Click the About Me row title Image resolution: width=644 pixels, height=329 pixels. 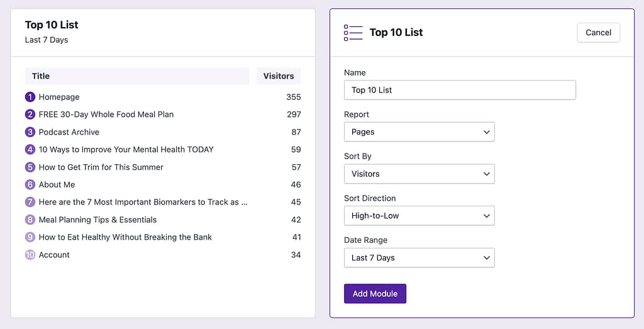[x=57, y=184]
